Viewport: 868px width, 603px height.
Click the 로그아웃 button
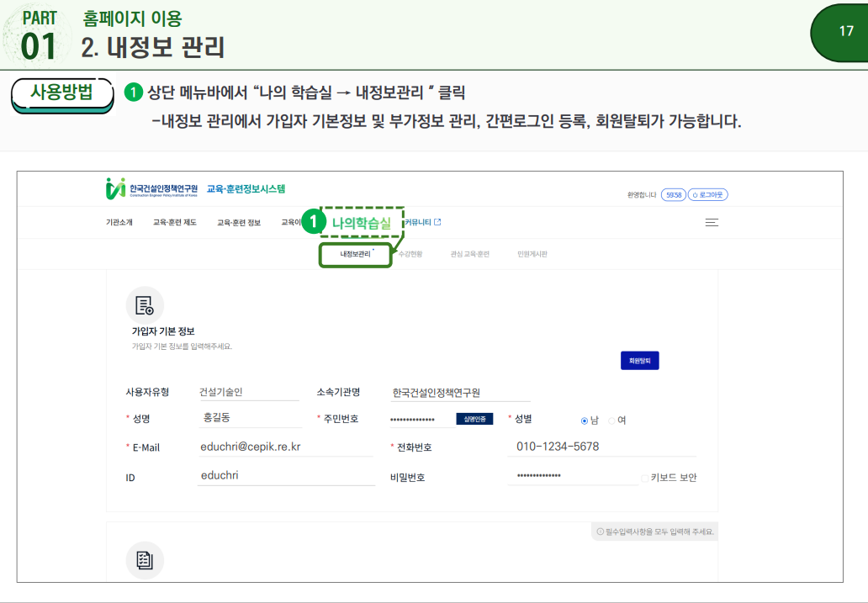pyautogui.click(x=708, y=195)
